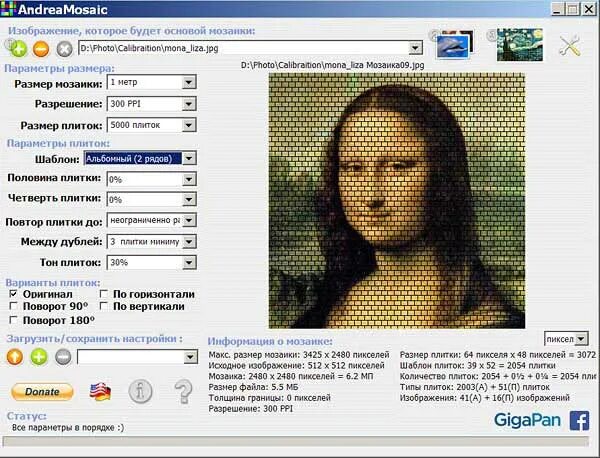This screenshot has height=458, width=600.
Task: Click the mosaic output file path label
Action: click(333, 65)
